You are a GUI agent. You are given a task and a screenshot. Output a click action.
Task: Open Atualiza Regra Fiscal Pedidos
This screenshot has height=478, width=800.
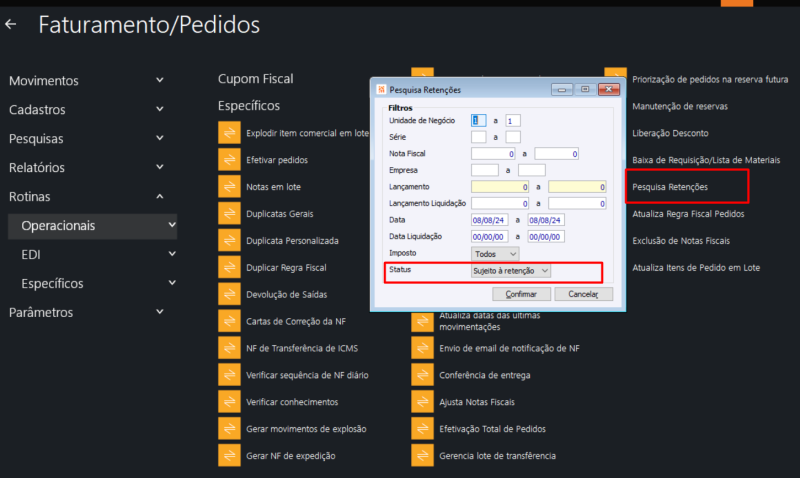click(688, 214)
